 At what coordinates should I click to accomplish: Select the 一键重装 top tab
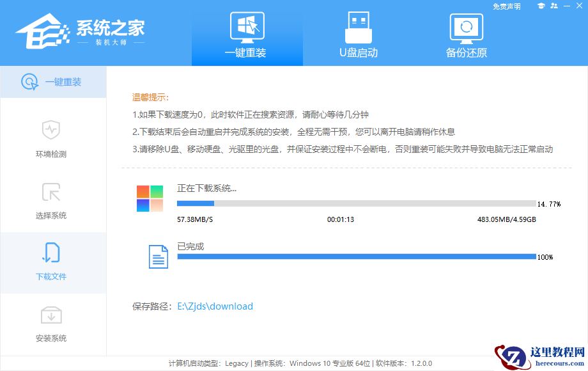click(247, 35)
